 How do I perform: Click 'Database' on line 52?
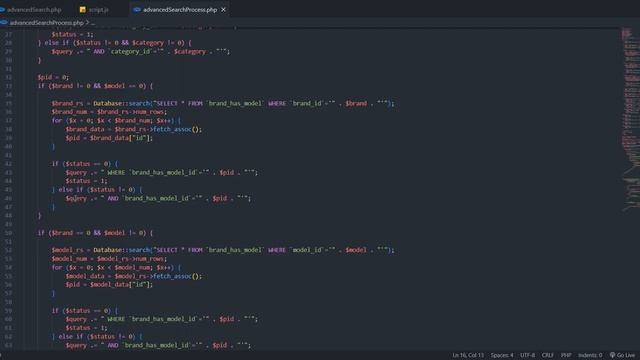107,250
